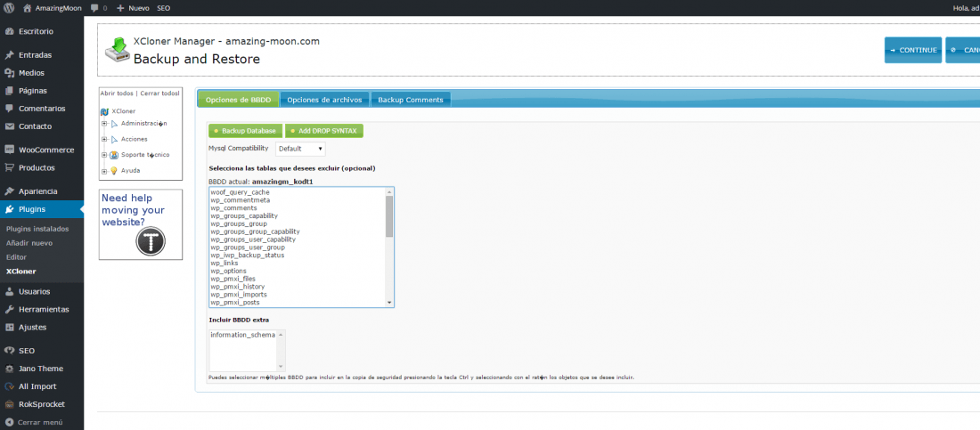The width and height of the screenshot is (980, 430).
Task: Expand the Soporte técnico tree node
Action: coord(105,155)
